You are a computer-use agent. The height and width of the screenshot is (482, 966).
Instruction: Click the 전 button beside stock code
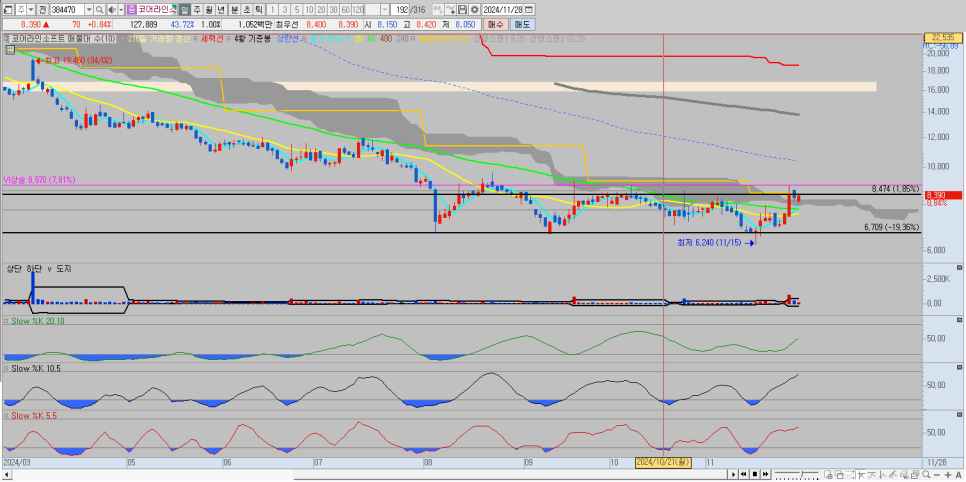43,10
